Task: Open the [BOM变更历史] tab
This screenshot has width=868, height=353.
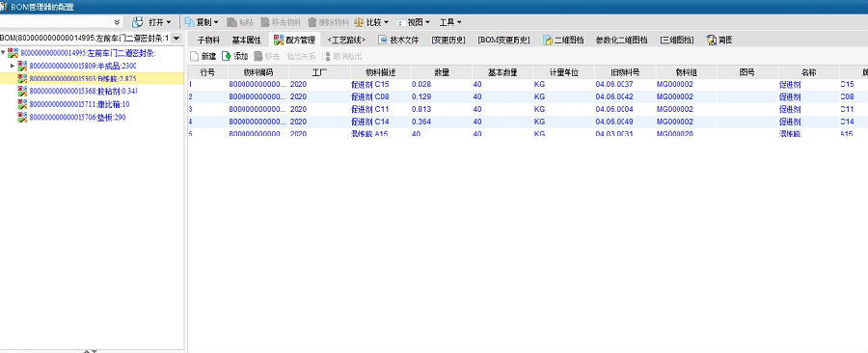Action: click(503, 40)
